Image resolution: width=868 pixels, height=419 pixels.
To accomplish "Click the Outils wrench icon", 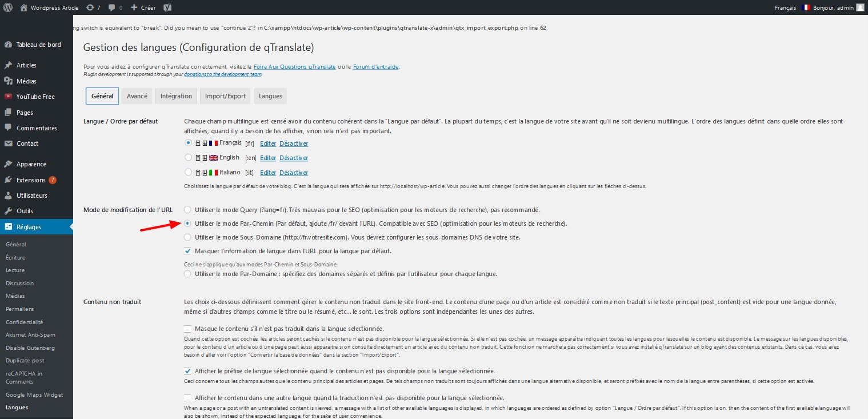I will pyautogui.click(x=8, y=211).
